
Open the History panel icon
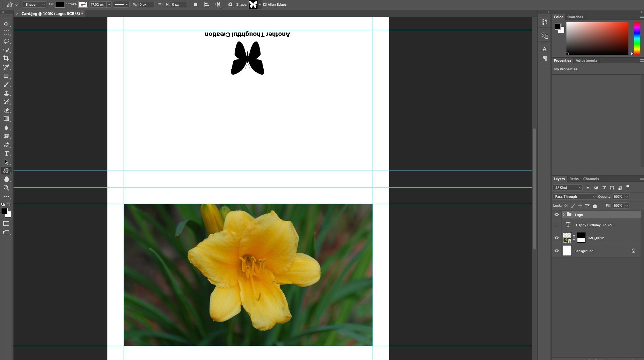(x=545, y=22)
